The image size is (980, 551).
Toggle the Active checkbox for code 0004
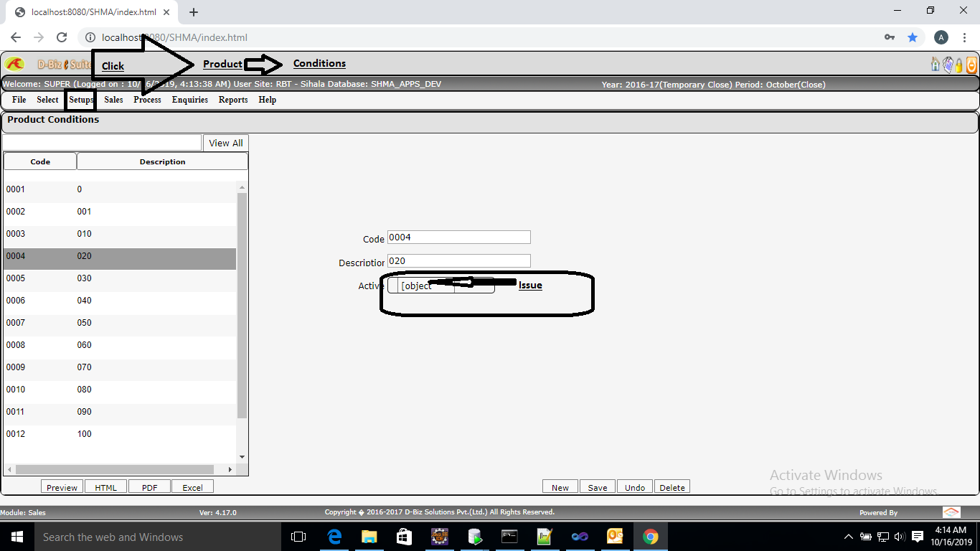(394, 285)
